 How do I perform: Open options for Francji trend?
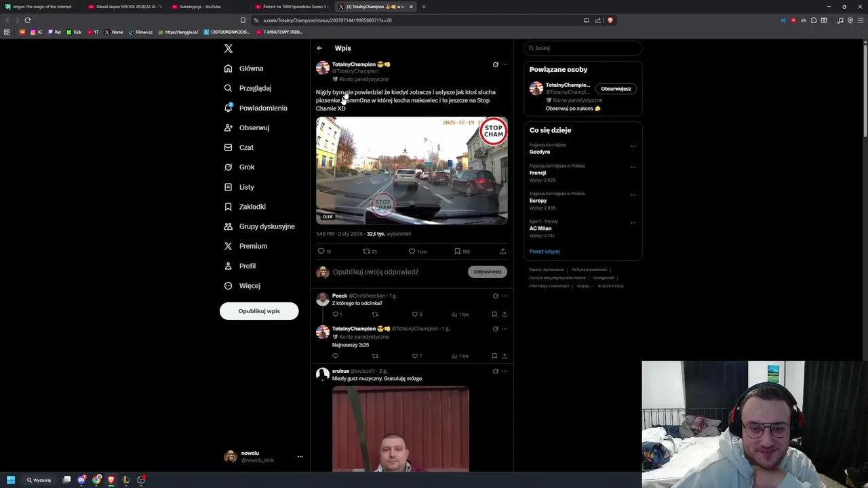pyautogui.click(x=633, y=167)
